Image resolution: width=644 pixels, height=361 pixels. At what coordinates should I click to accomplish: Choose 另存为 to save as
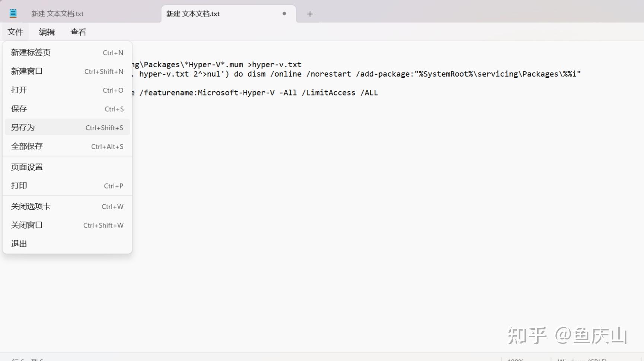pyautogui.click(x=67, y=128)
